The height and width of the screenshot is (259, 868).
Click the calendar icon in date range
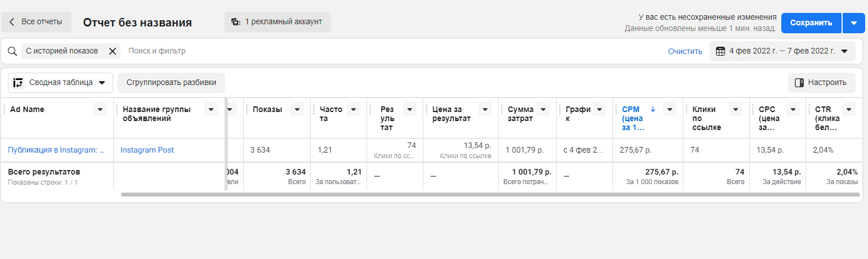pyautogui.click(x=720, y=51)
